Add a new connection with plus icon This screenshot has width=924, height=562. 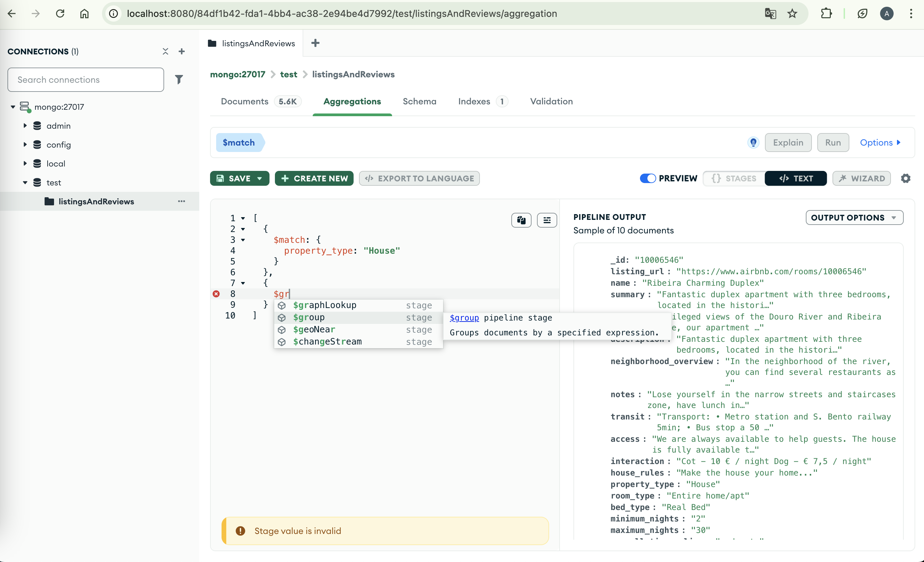[x=181, y=51]
